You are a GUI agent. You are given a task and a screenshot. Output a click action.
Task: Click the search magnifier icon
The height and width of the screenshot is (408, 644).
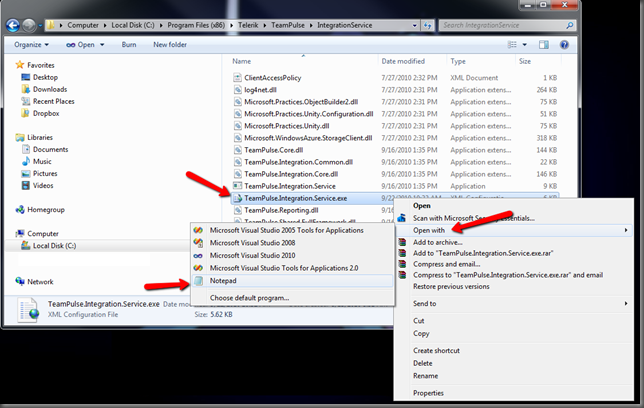[569, 25]
